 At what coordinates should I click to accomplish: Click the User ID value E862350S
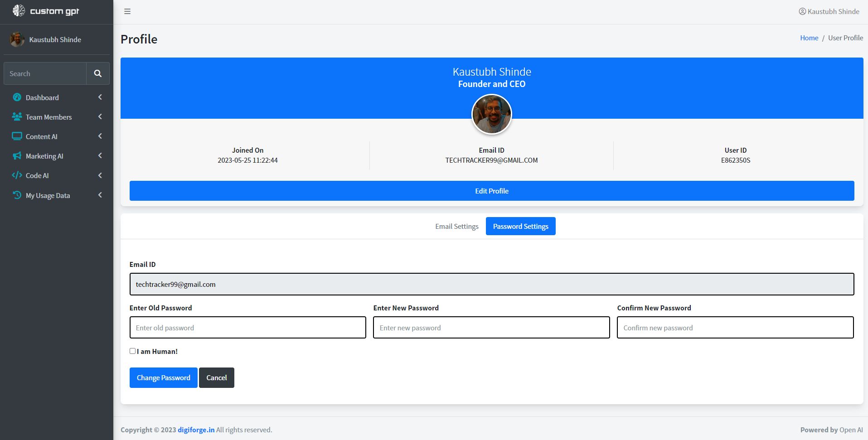tap(736, 160)
